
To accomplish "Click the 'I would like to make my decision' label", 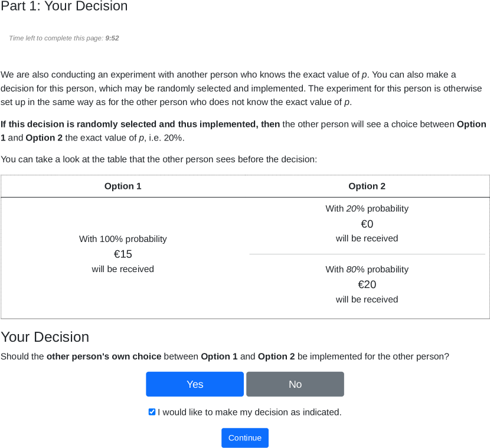I will pyautogui.click(x=249, y=412).
